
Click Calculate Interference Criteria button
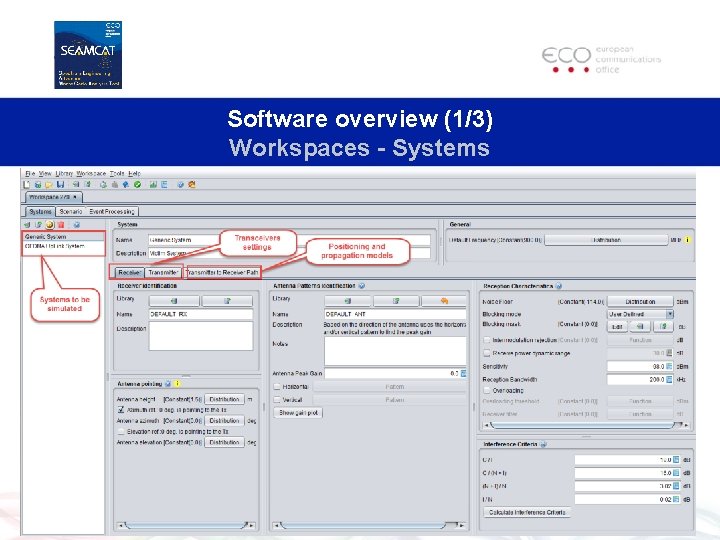click(527, 512)
